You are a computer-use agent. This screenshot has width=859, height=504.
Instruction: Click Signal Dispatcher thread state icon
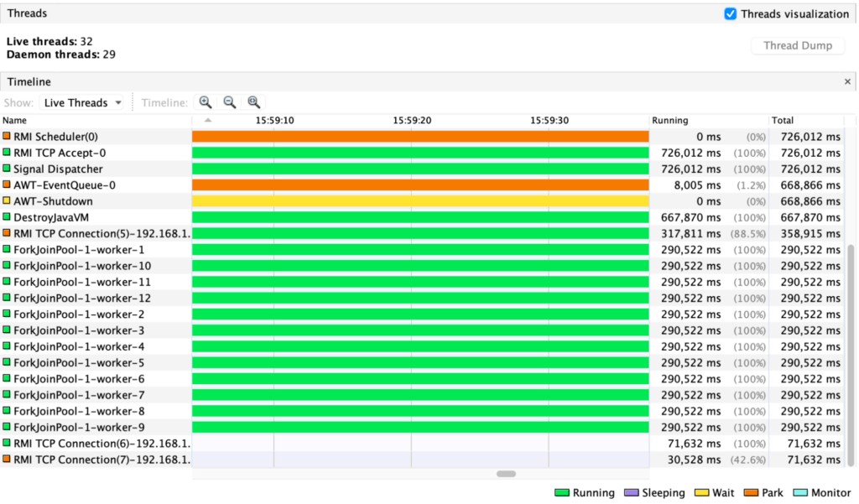coord(7,169)
